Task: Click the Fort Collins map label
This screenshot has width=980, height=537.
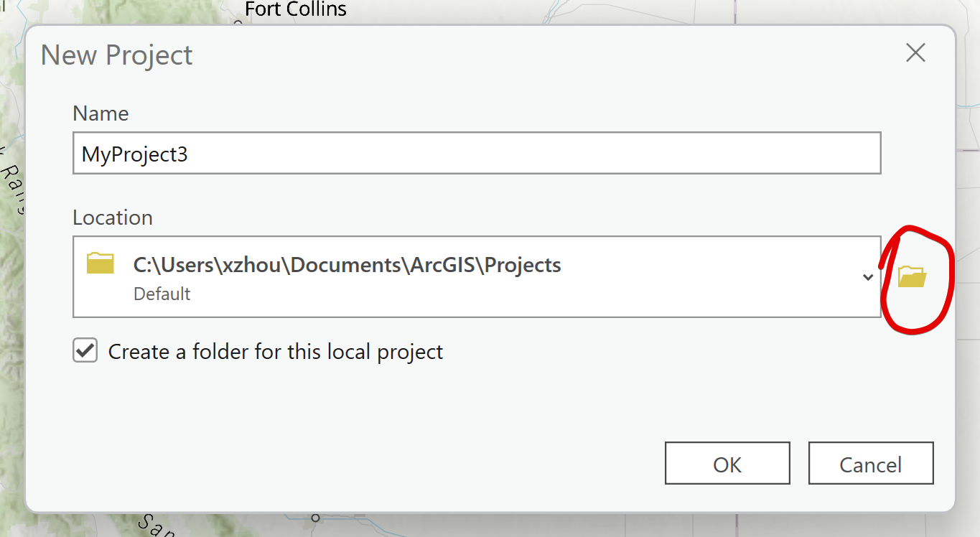Action: pyautogui.click(x=296, y=9)
